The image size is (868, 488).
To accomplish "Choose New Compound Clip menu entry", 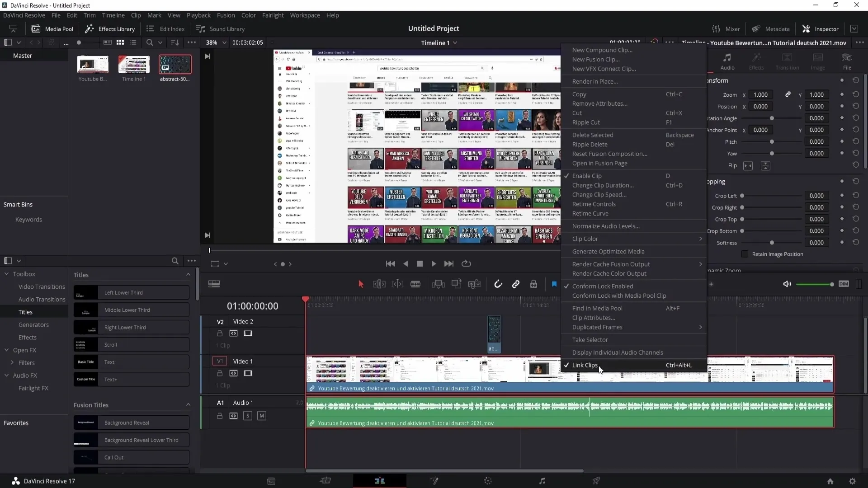I will 633,50.
